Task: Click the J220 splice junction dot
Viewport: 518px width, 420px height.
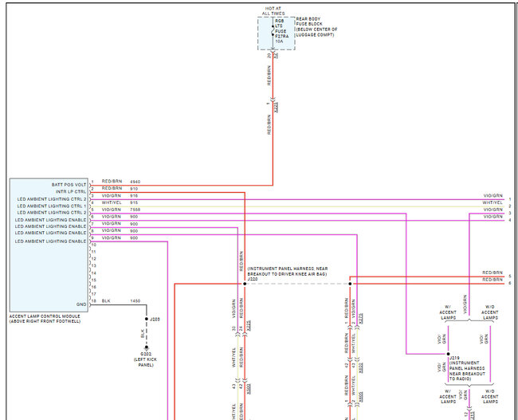Action: click(x=245, y=283)
